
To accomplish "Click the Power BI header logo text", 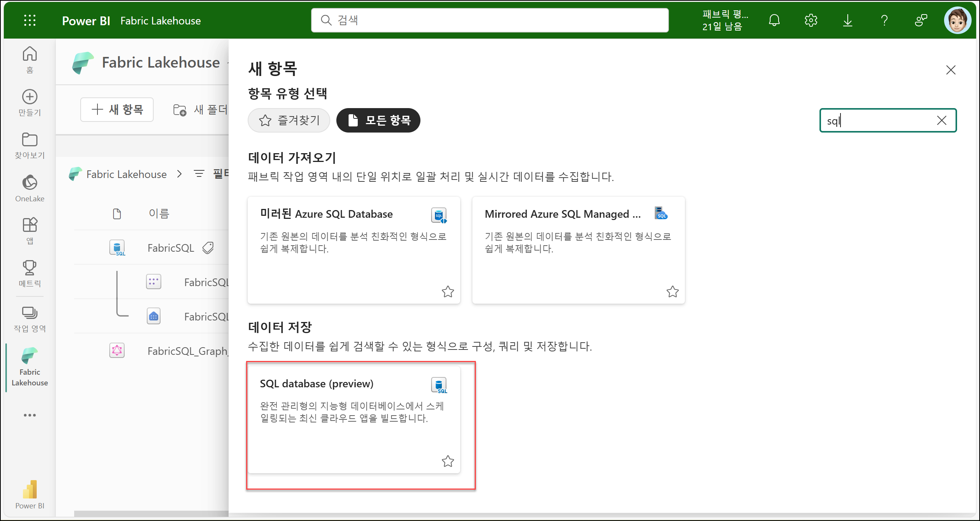I will (x=86, y=21).
